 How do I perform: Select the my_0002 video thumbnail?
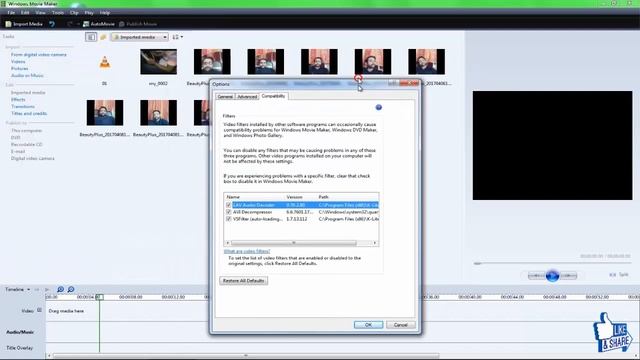[x=158, y=62]
